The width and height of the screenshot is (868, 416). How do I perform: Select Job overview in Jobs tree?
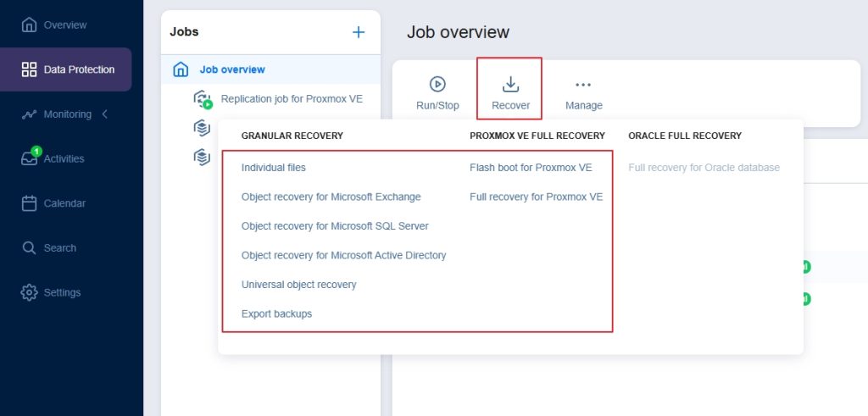pos(231,69)
